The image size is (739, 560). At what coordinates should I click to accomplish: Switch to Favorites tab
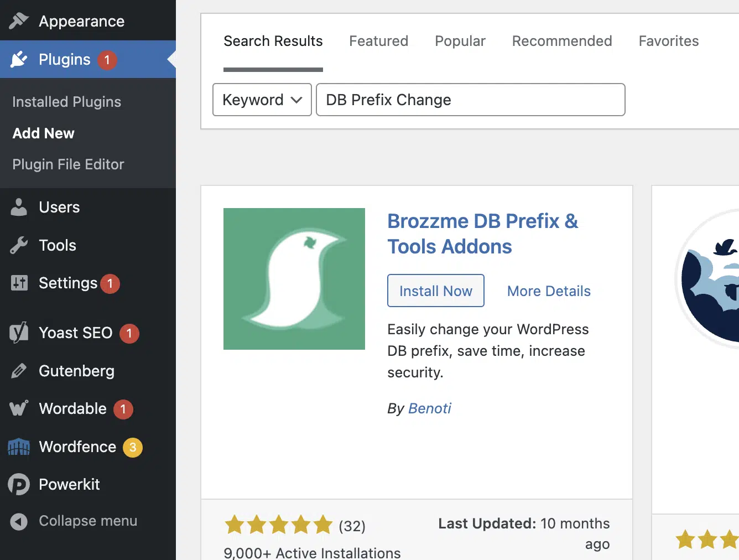pos(669,42)
